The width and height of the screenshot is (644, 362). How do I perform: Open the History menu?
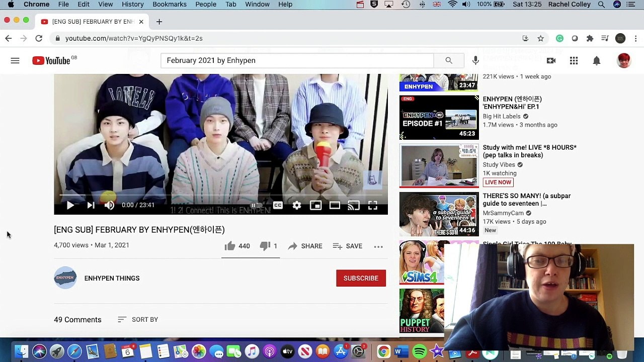133,4
